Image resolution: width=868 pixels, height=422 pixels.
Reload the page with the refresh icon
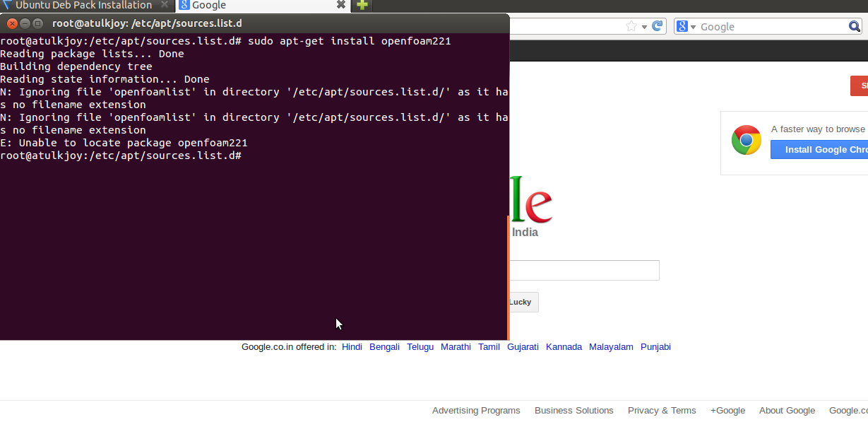tap(657, 26)
